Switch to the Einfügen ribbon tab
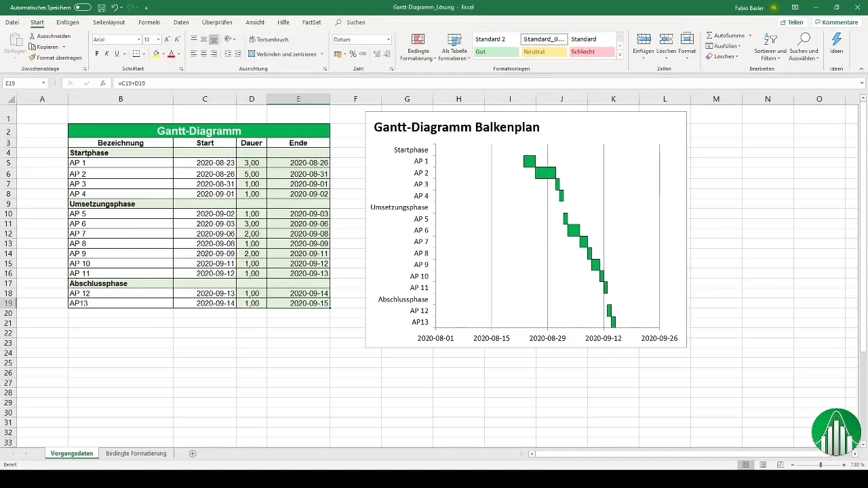 click(68, 22)
